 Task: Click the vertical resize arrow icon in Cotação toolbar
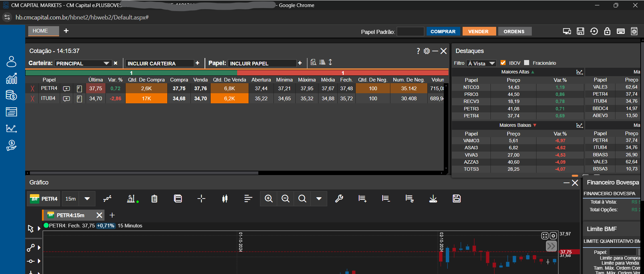click(x=330, y=62)
